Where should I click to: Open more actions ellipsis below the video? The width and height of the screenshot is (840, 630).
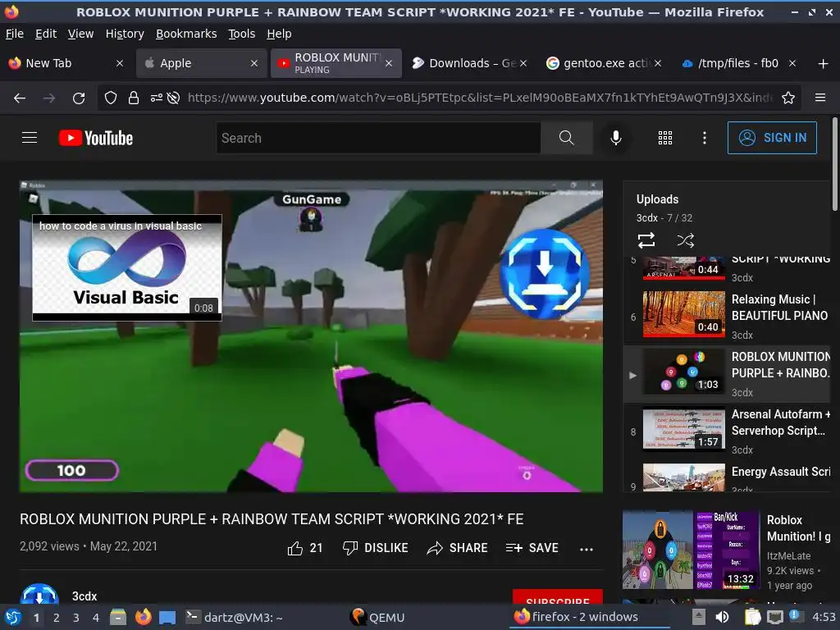pyautogui.click(x=587, y=549)
